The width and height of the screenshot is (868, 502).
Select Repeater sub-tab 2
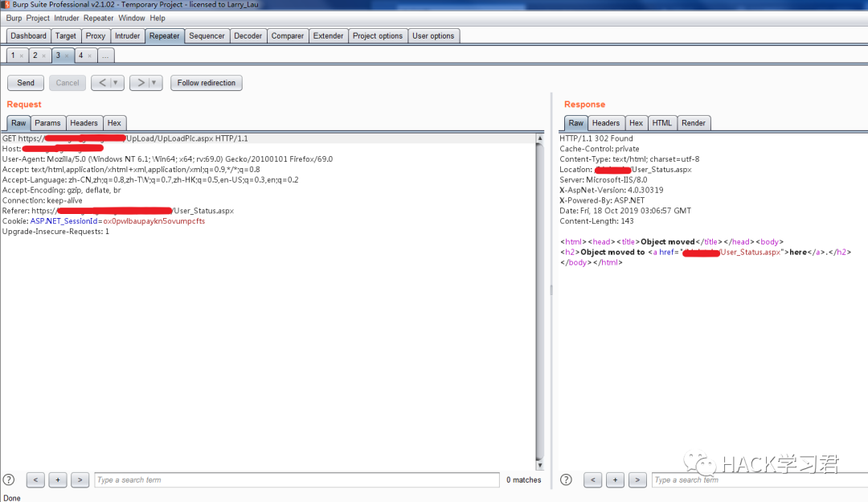pos(35,56)
